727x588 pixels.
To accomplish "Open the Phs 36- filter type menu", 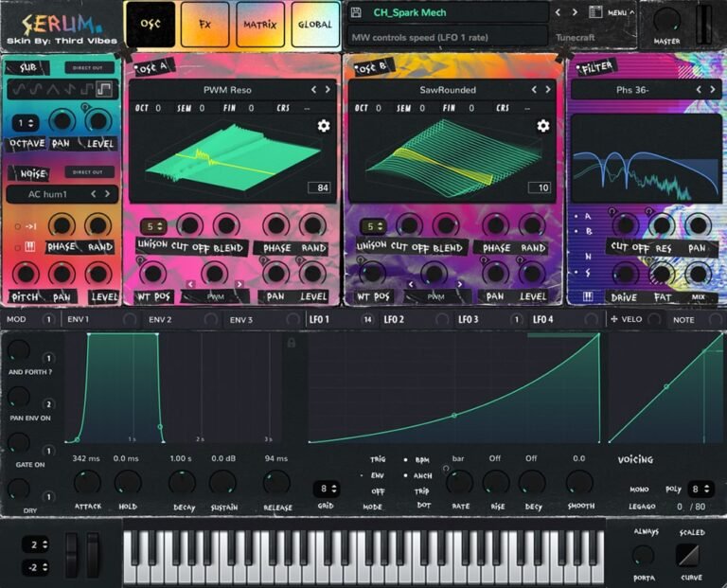I will [632, 90].
